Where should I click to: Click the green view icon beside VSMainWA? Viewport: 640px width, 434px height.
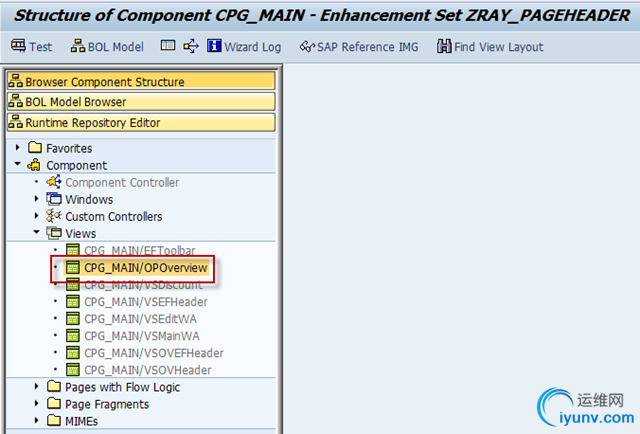(73, 336)
